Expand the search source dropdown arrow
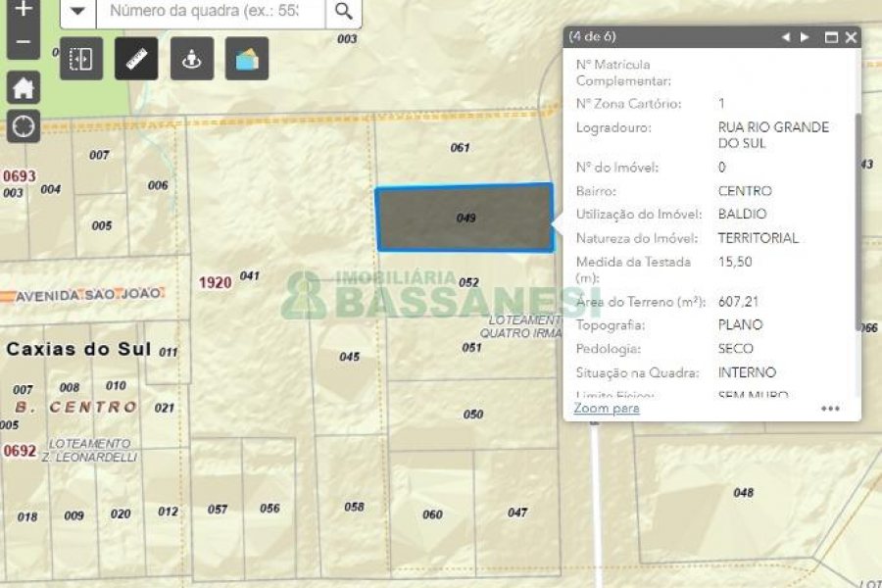 coord(78,12)
